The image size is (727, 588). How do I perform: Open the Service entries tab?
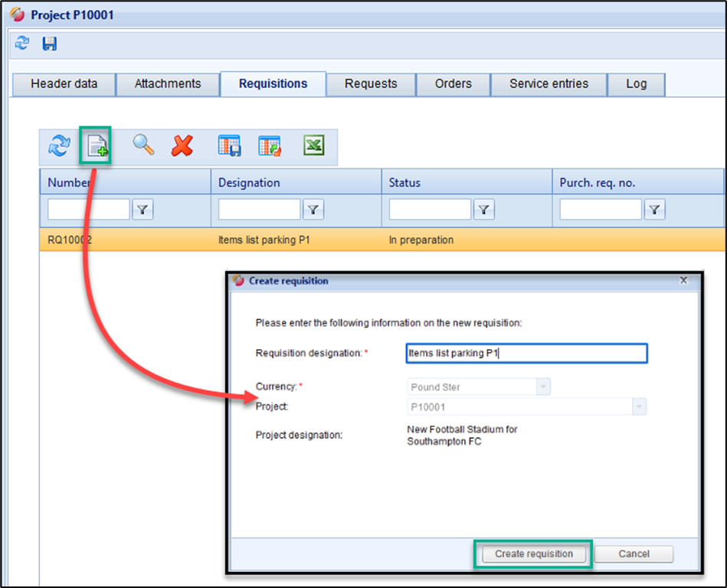coord(549,84)
